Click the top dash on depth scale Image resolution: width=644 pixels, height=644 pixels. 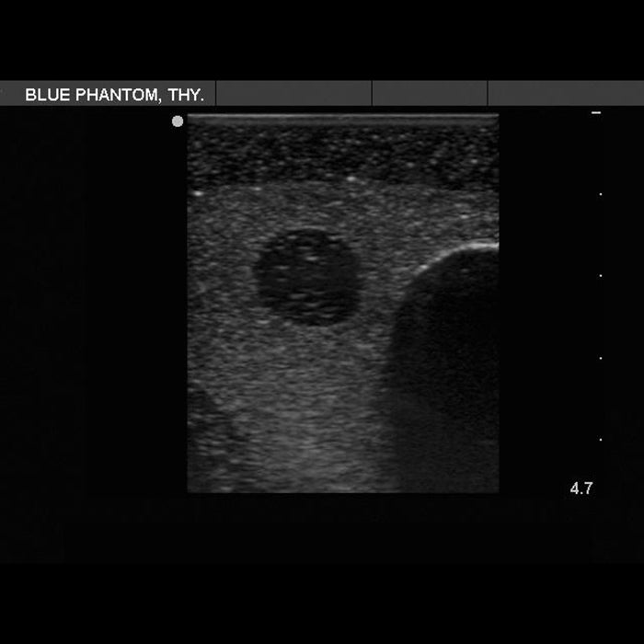(596, 112)
